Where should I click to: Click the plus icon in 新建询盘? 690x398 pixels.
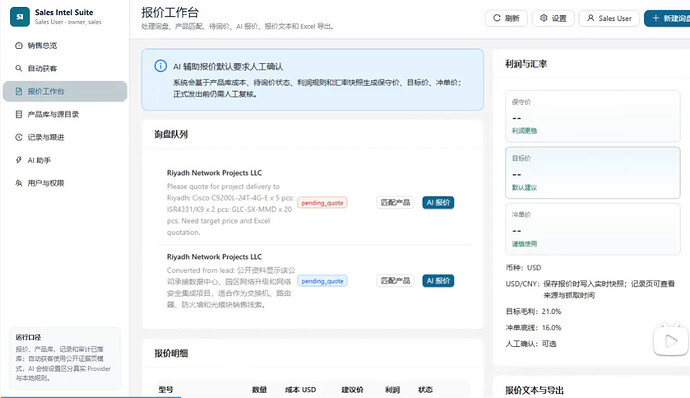(656, 18)
